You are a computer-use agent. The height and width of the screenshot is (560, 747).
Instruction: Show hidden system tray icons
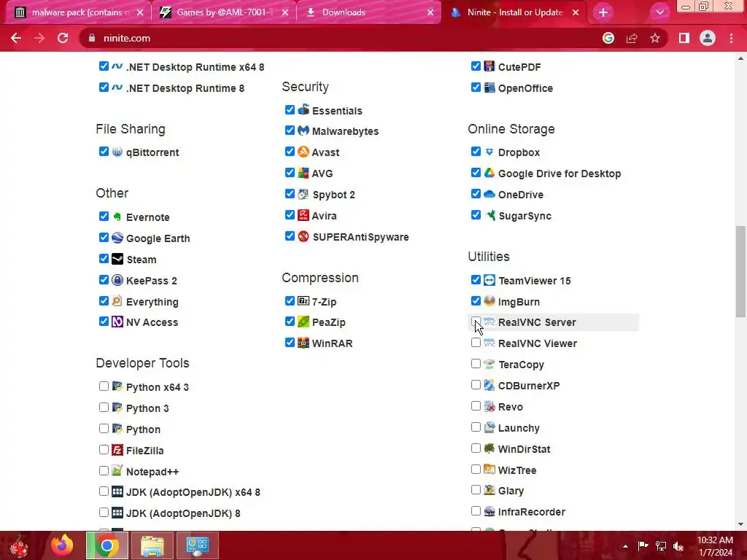625,546
